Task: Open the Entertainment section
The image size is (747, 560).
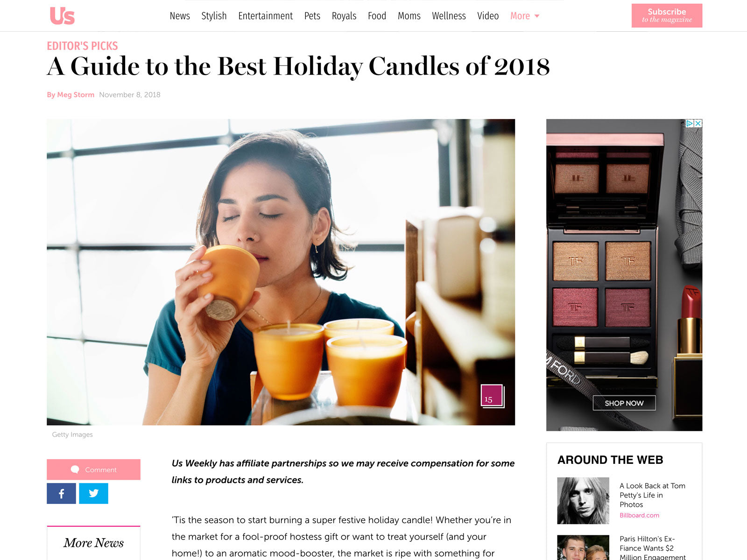Action: coord(265,16)
